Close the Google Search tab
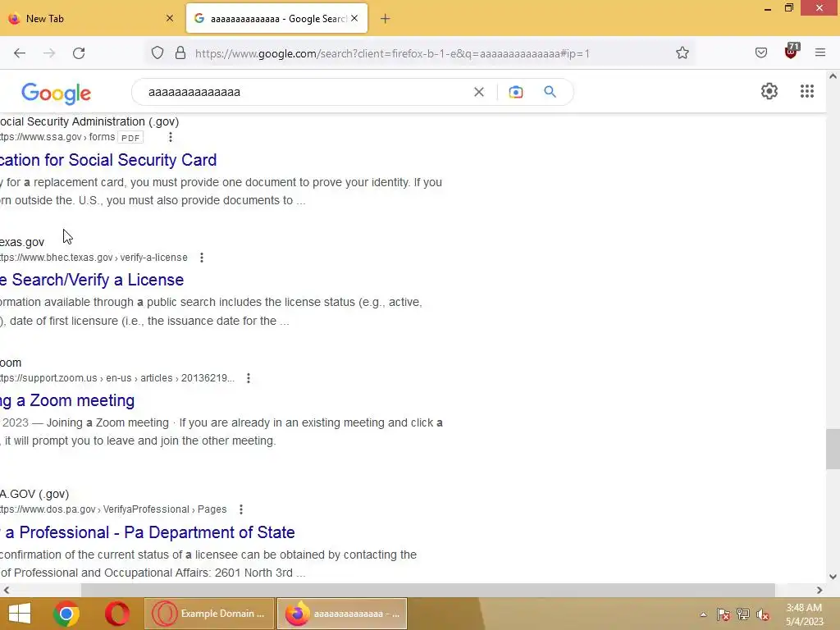 click(354, 18)
